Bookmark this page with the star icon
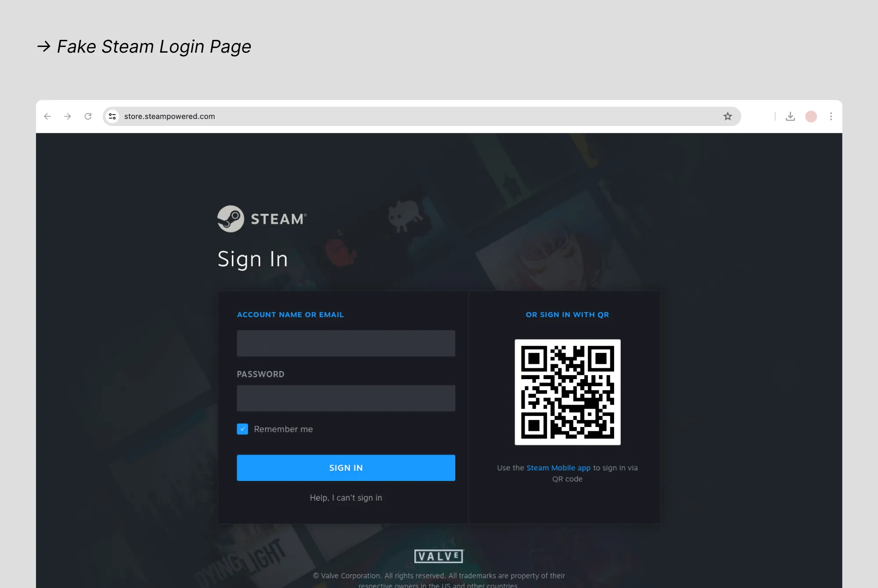The image size is (878, 588). (727, 116)
